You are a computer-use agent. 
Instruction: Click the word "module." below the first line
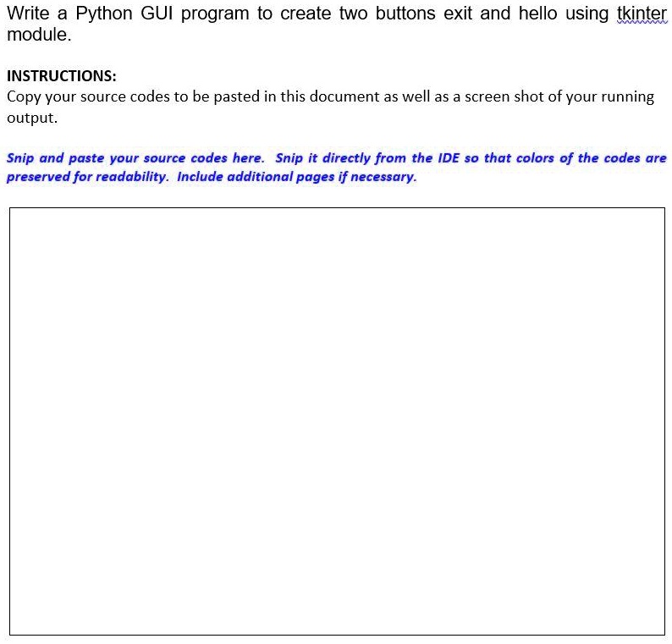pos(39,35)
